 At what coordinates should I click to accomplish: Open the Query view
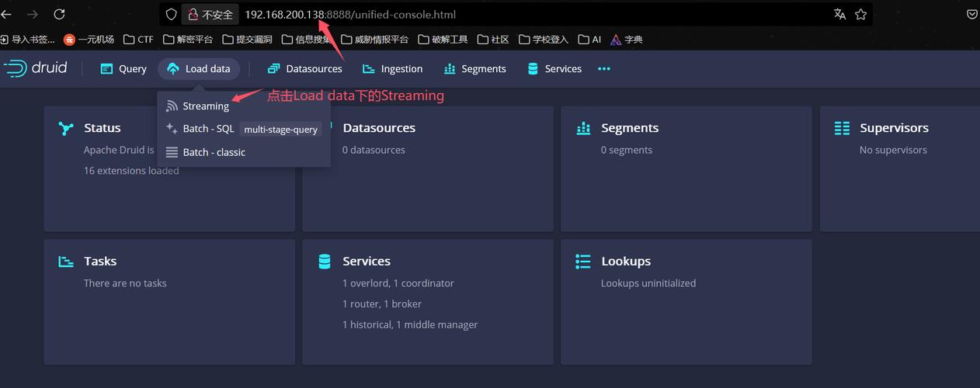click(x=123, y=68)
